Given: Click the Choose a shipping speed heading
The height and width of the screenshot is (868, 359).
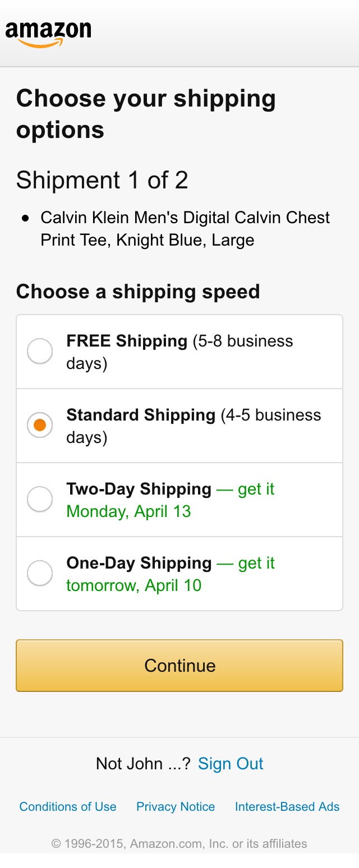Looking at the screenshot, I should pos(139,292).
